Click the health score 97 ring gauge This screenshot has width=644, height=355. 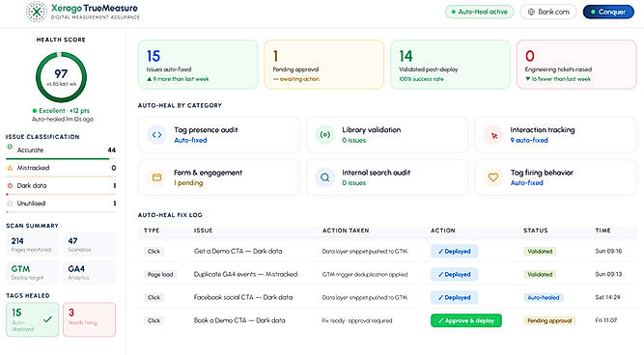tap(61, 77)
